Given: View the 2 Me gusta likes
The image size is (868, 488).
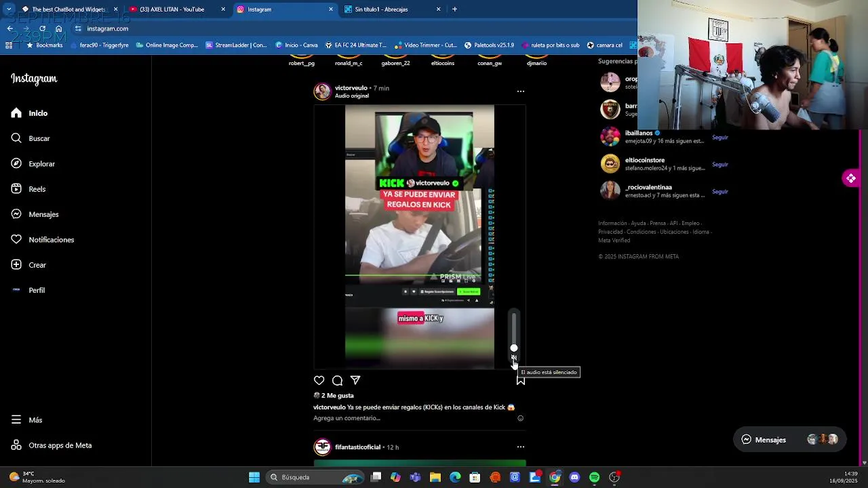Looking at the screenshot, I should (337, 396).
